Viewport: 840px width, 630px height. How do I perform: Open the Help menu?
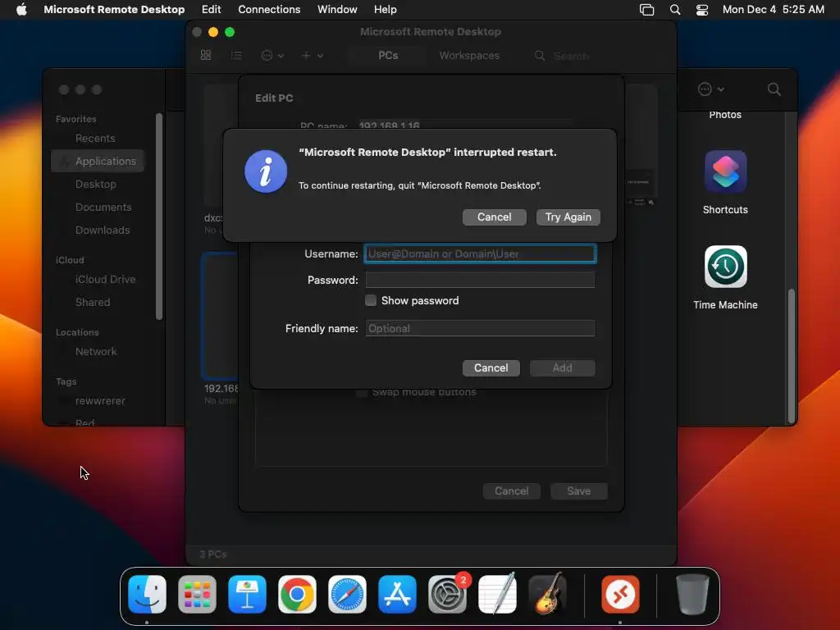point(386,10)
